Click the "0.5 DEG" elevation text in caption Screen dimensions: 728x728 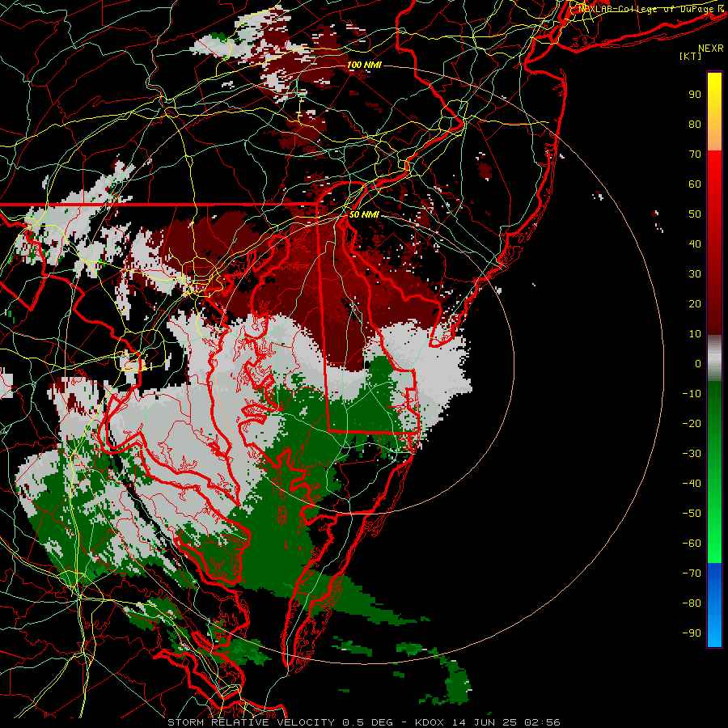point(368,722)
